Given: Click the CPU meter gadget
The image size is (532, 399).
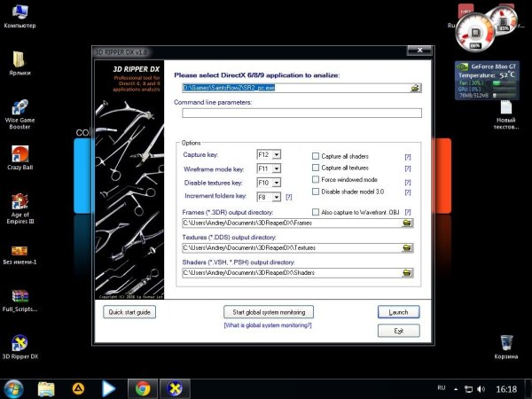Looking at the screenshot, I should point(475,32).
